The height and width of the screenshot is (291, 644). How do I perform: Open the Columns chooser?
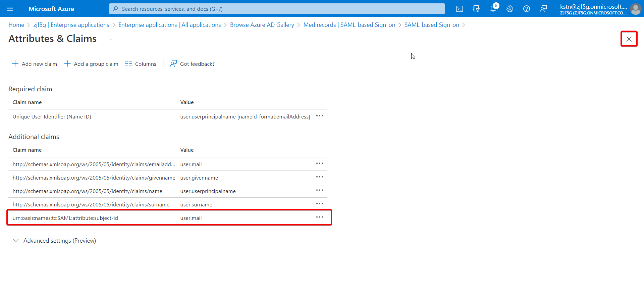click(x=141, y=64)
